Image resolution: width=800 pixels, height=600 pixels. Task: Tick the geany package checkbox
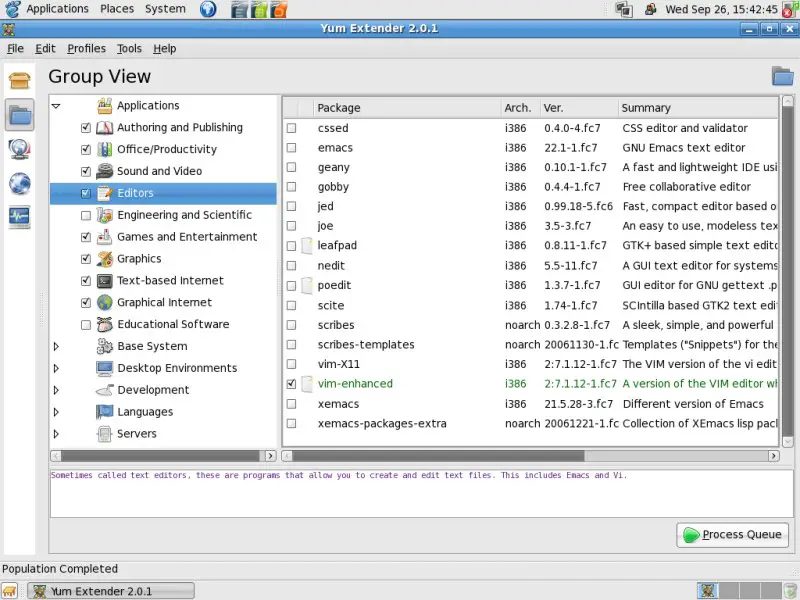point(291,167)
